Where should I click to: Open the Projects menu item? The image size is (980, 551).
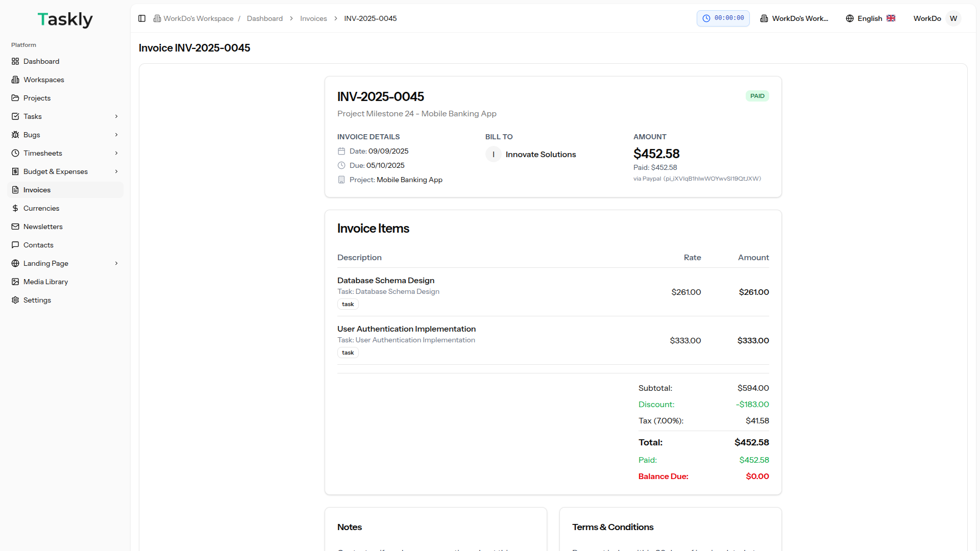click(x=37, y=98)
